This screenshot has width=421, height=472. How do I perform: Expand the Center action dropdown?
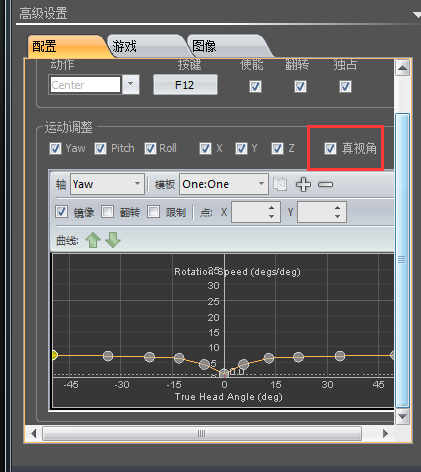(x=131, y=85)
